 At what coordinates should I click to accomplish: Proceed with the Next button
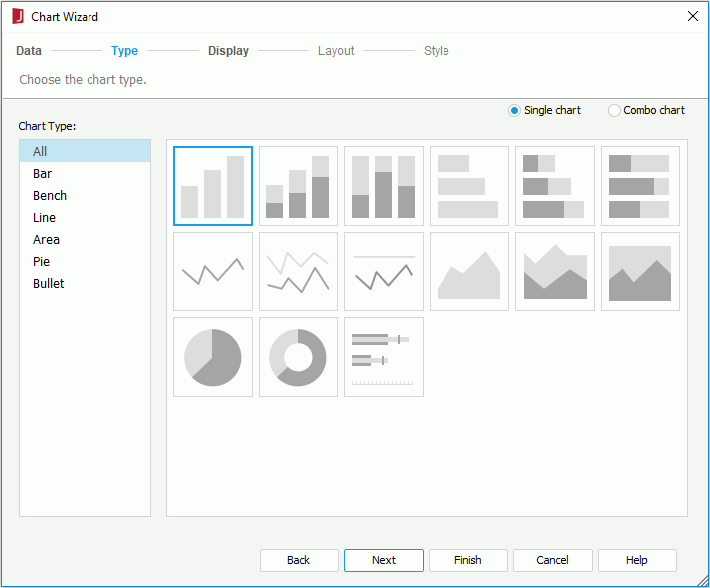(384, 560)
